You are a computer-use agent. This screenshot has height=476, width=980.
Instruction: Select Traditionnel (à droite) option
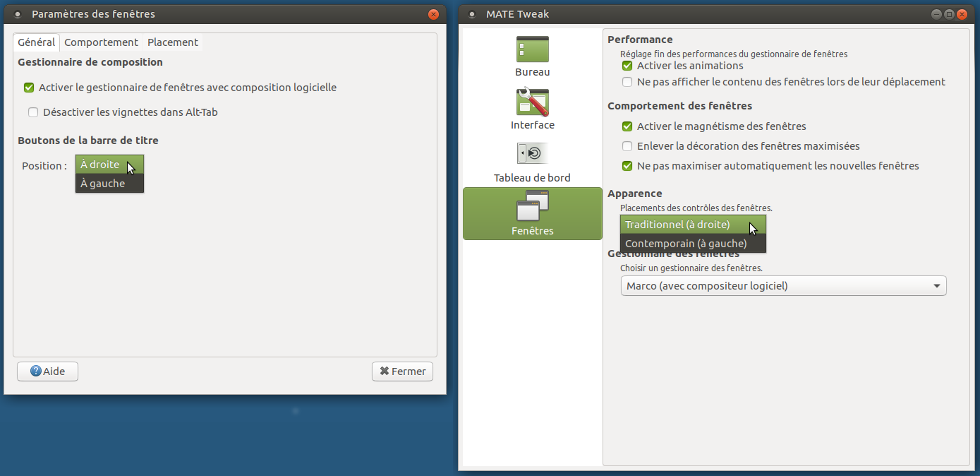tap(693, 225)
